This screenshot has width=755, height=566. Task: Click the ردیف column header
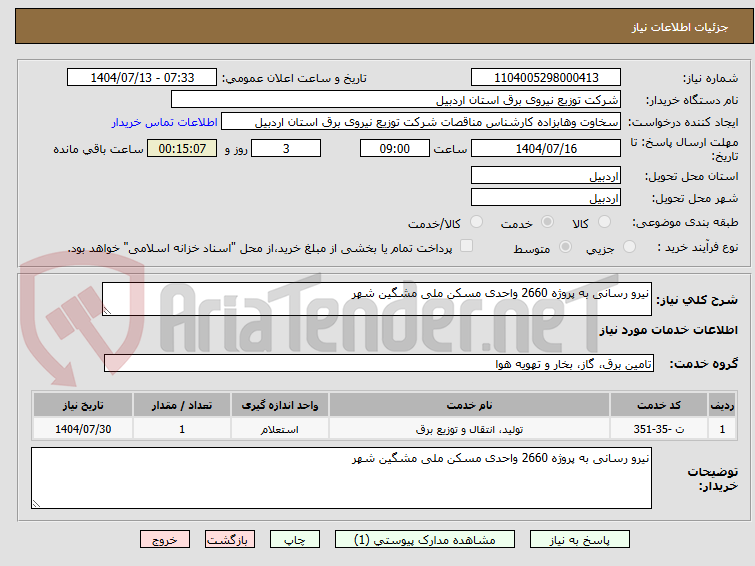point(722,405)
